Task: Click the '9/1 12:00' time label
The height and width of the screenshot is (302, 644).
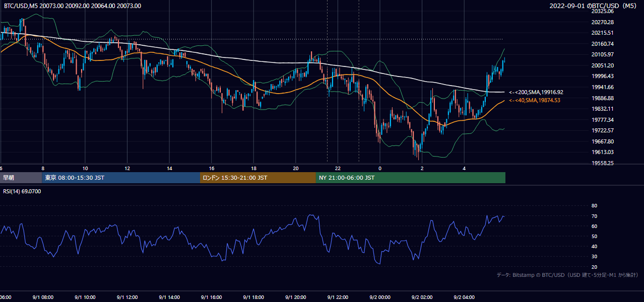Action: [x=127, y=297]
